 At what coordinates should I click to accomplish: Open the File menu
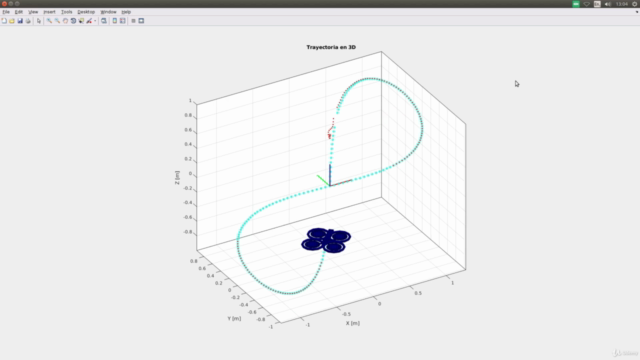6,12
